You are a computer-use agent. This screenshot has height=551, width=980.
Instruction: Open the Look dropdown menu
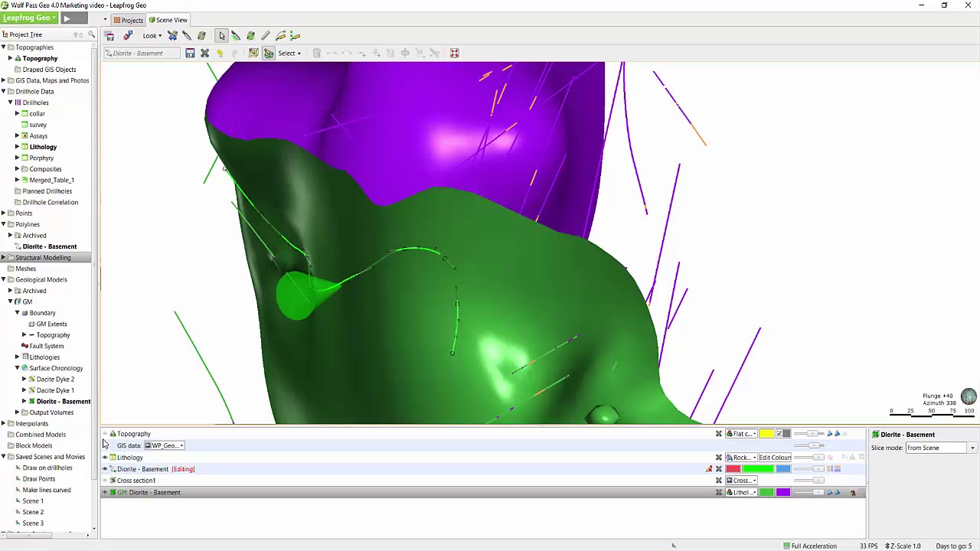click(x=152, y=36)
